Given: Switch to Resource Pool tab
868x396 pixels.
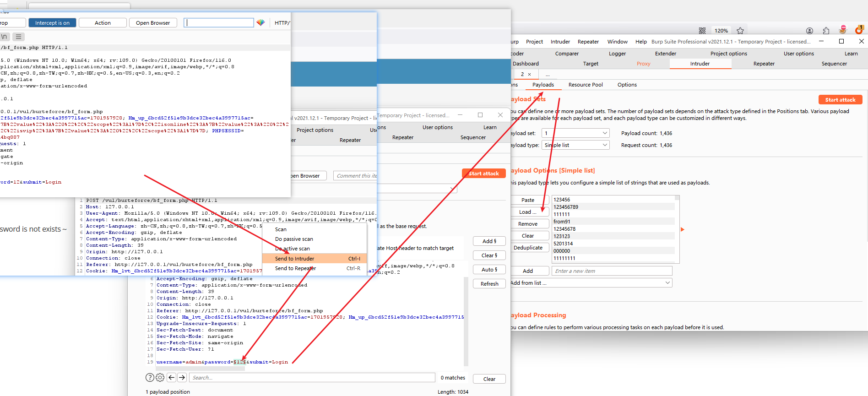Looking at the screenshot, I should [x=586, y=85].
